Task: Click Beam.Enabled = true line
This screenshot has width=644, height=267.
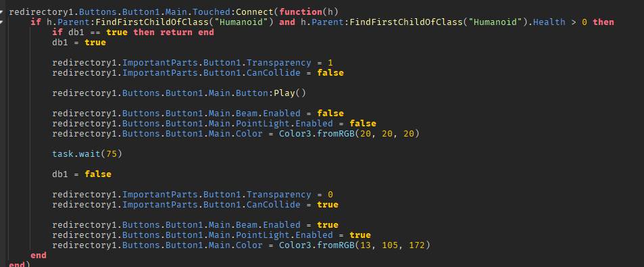Action: click(x=195, y=225)
